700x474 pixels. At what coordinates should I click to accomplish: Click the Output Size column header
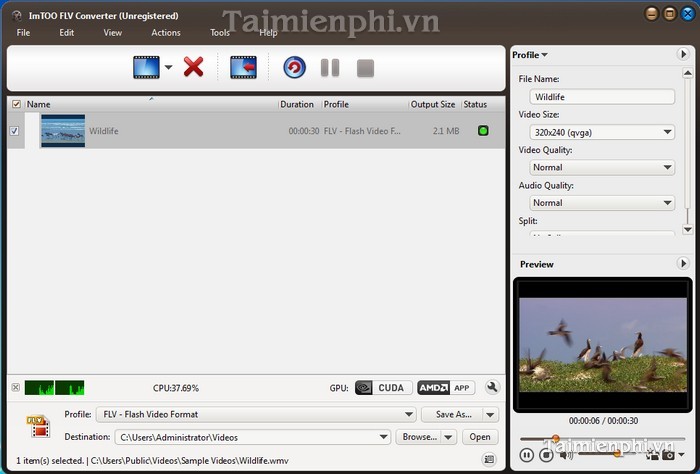click(433, 104)
